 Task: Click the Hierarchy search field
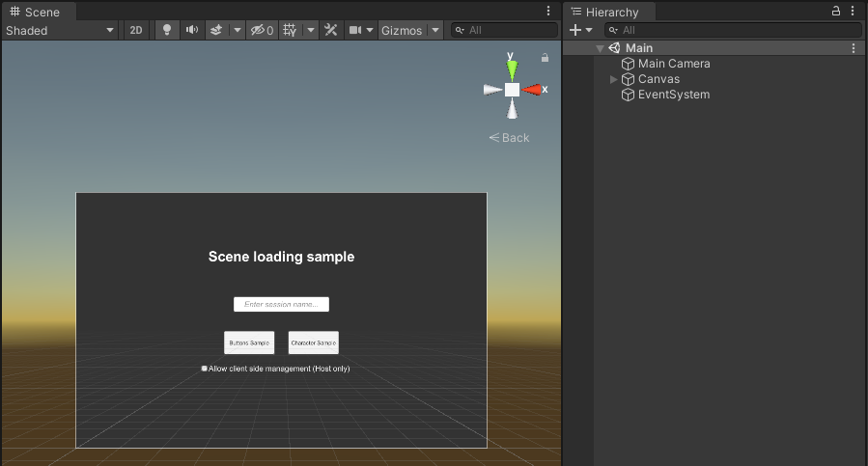tap(733, 31)
